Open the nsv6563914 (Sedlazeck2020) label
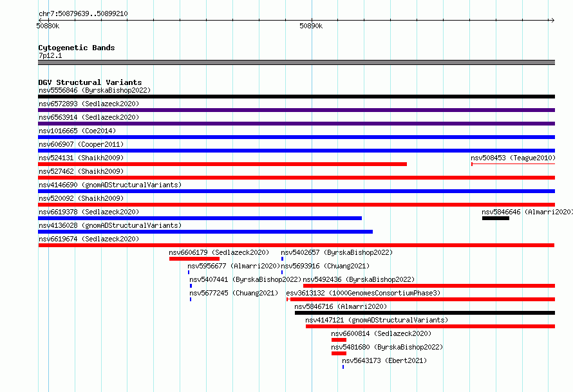The width and height of the screenshot is (573, 392). pos(89,117)
